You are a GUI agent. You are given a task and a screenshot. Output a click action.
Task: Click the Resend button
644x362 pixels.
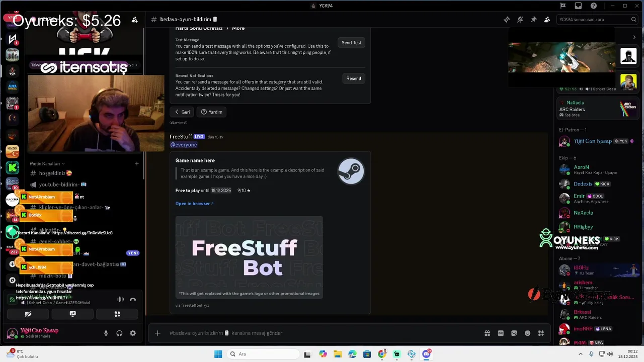(x=353, y=78)
